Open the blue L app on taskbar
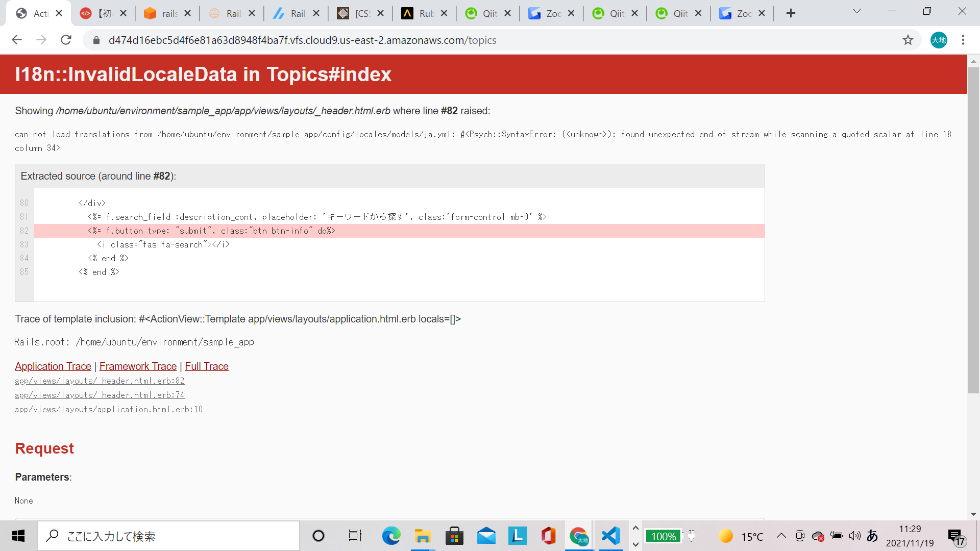Viewport: 980px width, 551px height. point(518,536)
